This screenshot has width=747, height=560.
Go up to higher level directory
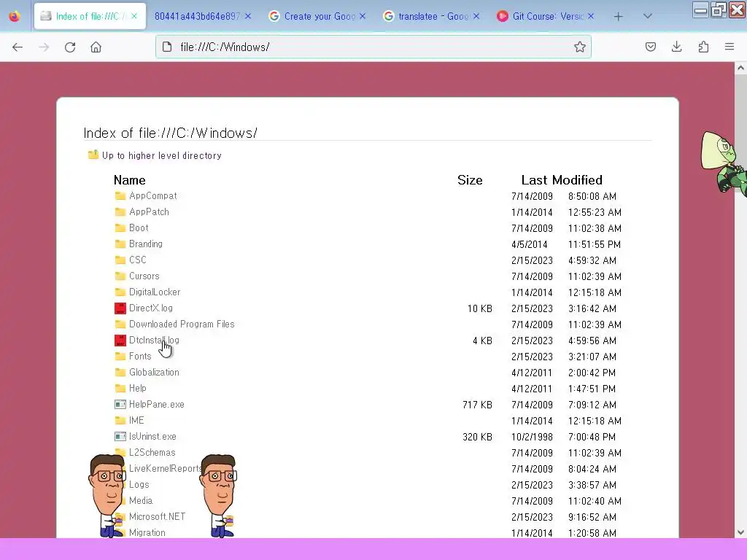[161, 156]
